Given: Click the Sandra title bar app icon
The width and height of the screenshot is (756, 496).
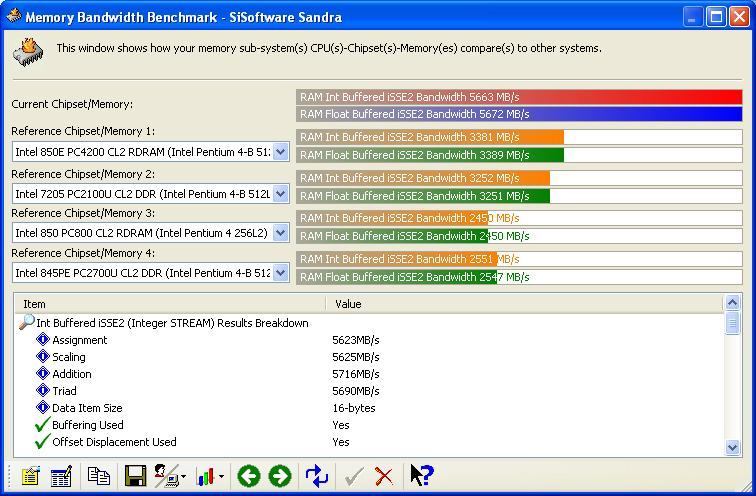Looking at the screenshot, I should [14, 16].
